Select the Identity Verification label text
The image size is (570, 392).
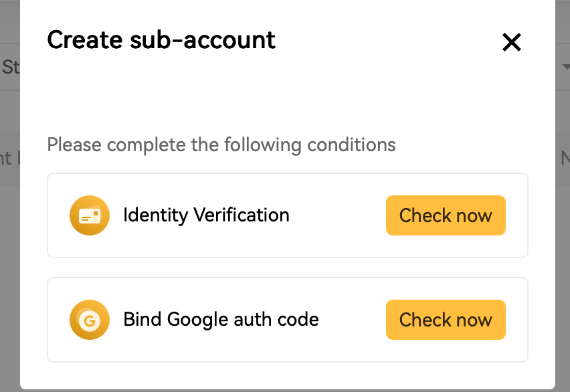point(206,215)
